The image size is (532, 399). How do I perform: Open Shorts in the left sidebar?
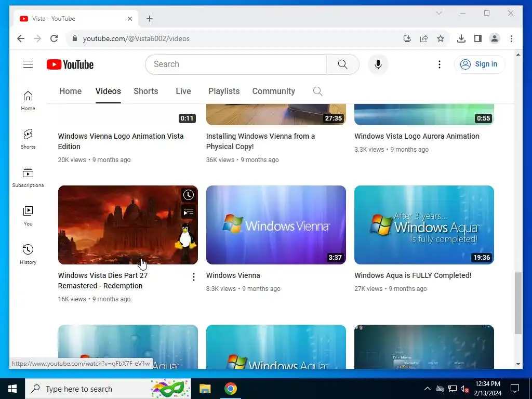click(x=28, y=139)
